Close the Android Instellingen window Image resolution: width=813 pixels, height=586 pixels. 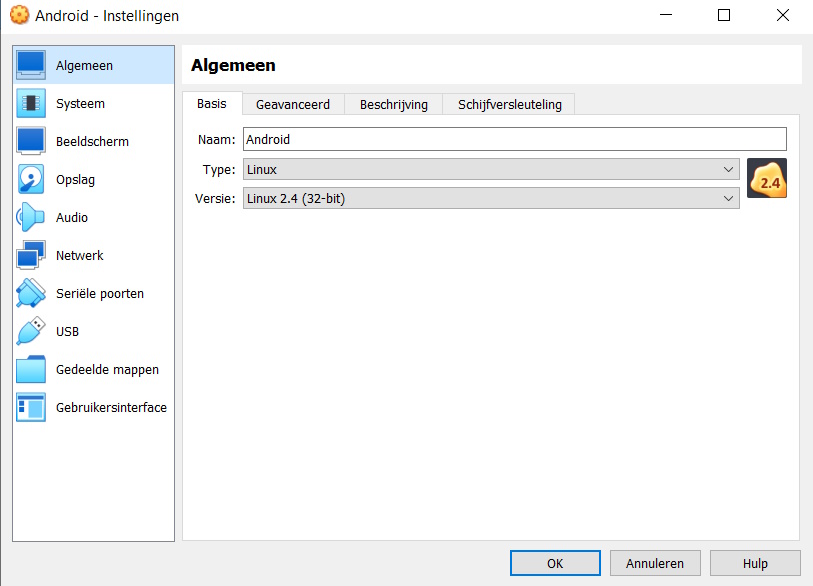[783, 15]
